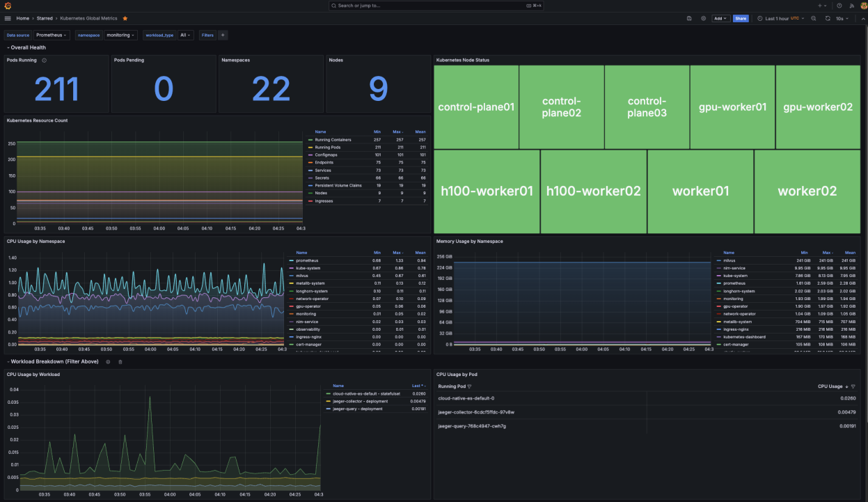The height and width of the screenshot is (502, 868).
Task: Click the trash icon on Workload Breakdown row
Action: (x=120, y=361)
